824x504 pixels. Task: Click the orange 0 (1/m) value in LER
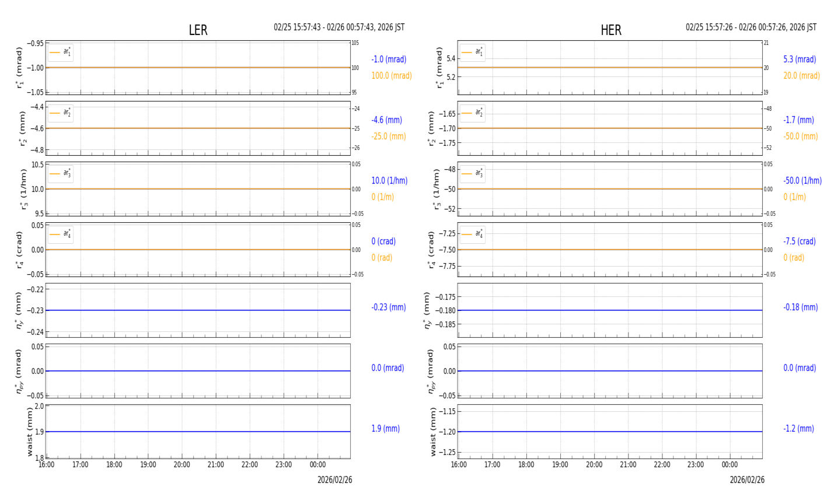[x=382, y=197]
